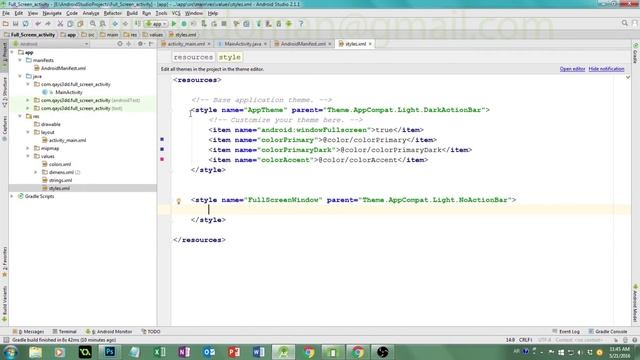This screenshot has height=360, width=640.
Task: Click the Android green download toolbar icon
Action: click(x=289, y=24)
